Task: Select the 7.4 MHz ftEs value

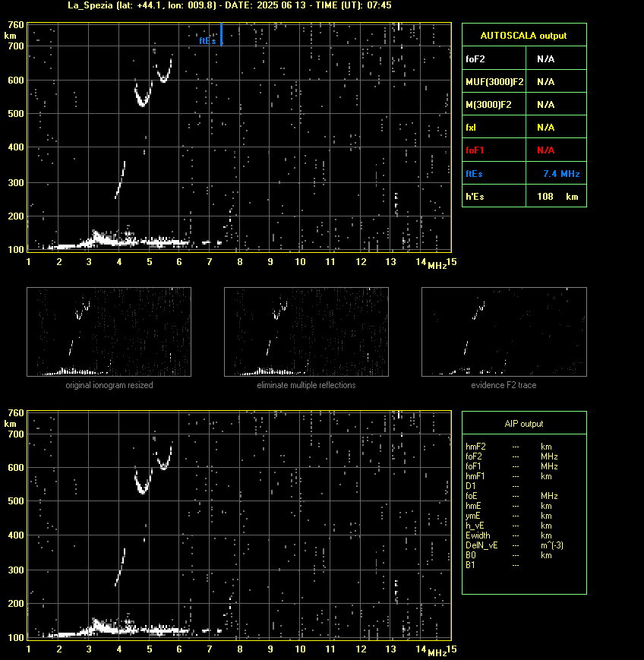Action: (x=561, y=174)
